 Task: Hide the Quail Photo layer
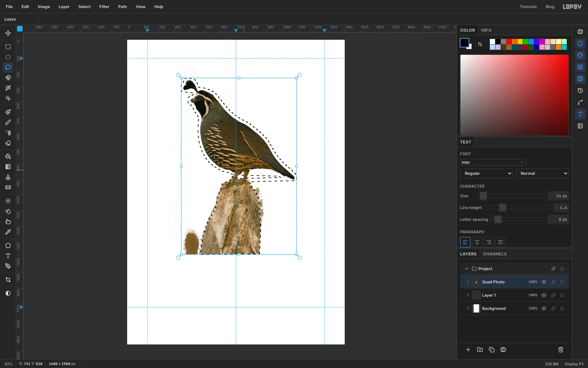pyautogui.click(x=544, y=282)
